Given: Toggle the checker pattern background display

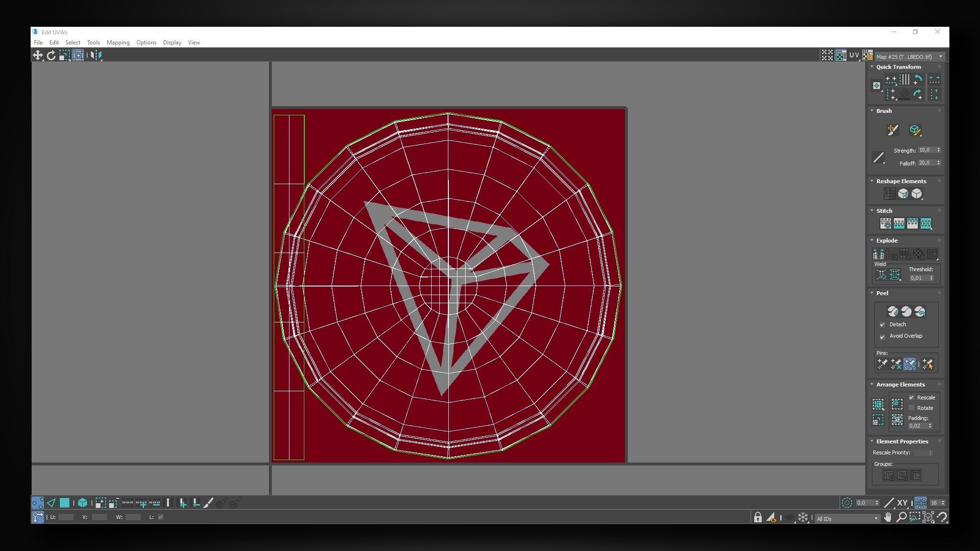Looking at the screenshot, I should pos(841,55).
